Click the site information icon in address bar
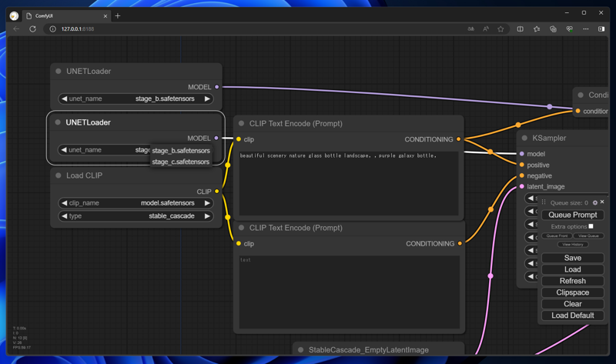 click(52, 29)
